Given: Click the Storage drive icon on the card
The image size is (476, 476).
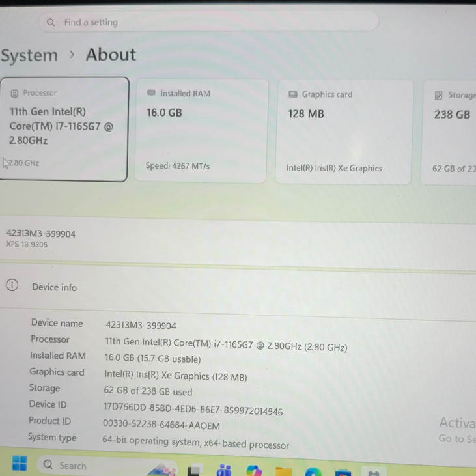Looking at the screenshot, I should [438, 95].
